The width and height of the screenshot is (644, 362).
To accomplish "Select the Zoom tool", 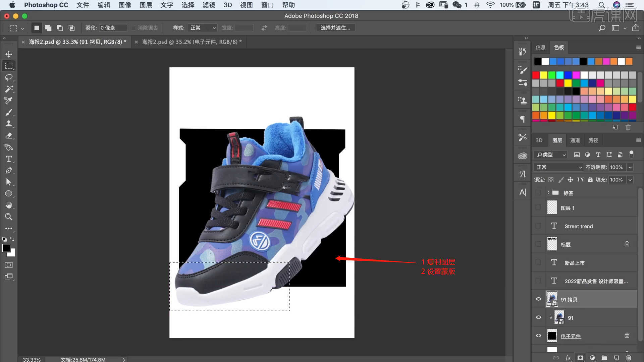I will click(x=9, y=217).
